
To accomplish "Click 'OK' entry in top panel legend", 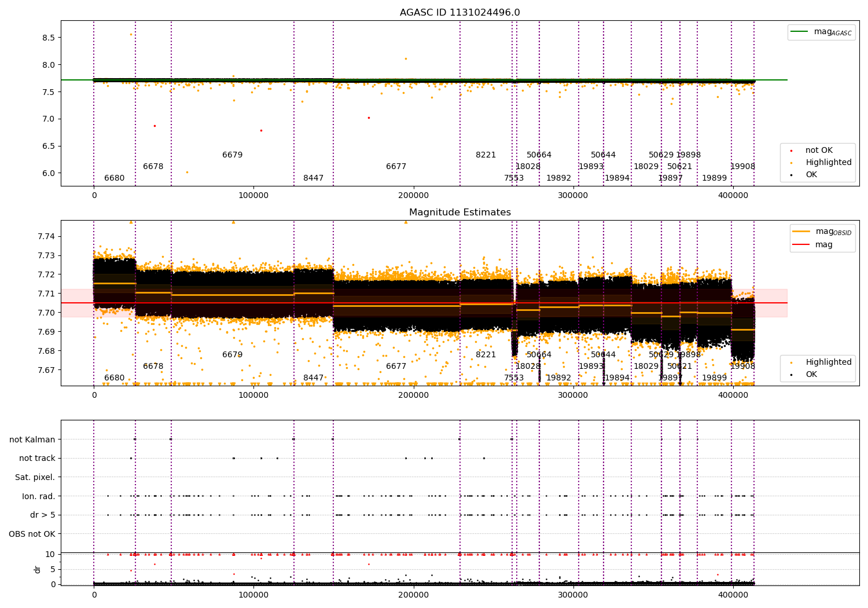I will 804,175.
